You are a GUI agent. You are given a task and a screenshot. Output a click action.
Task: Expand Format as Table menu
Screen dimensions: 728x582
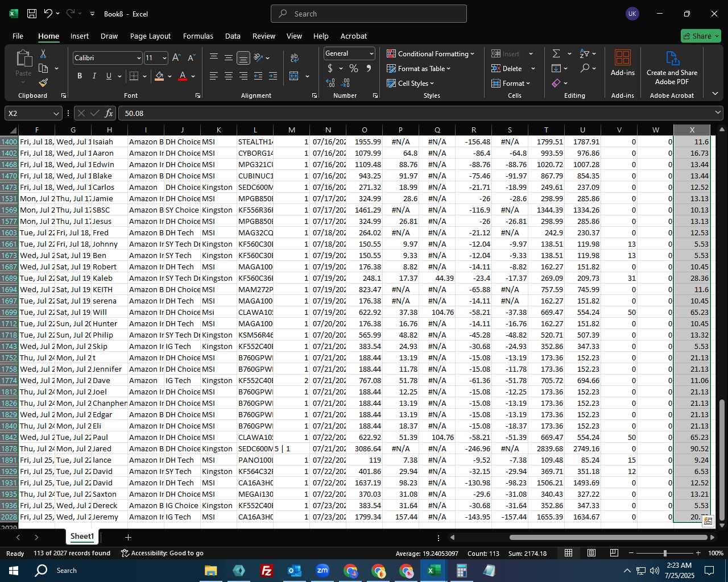419,68
